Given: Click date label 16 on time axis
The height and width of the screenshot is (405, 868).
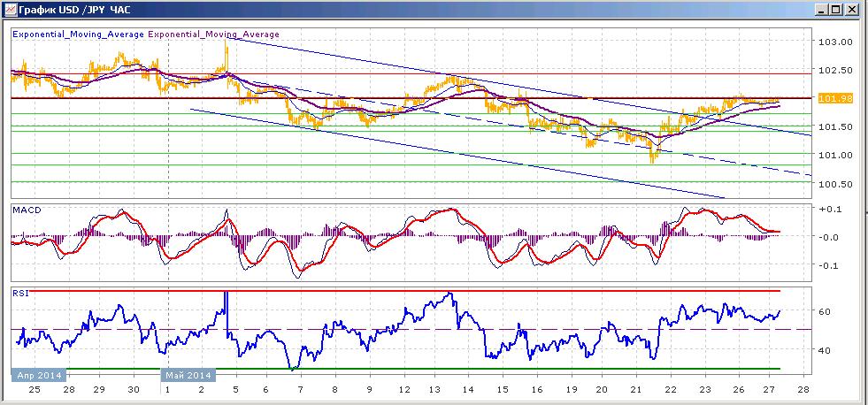Looking at the screenshot, I should [536, 389].
